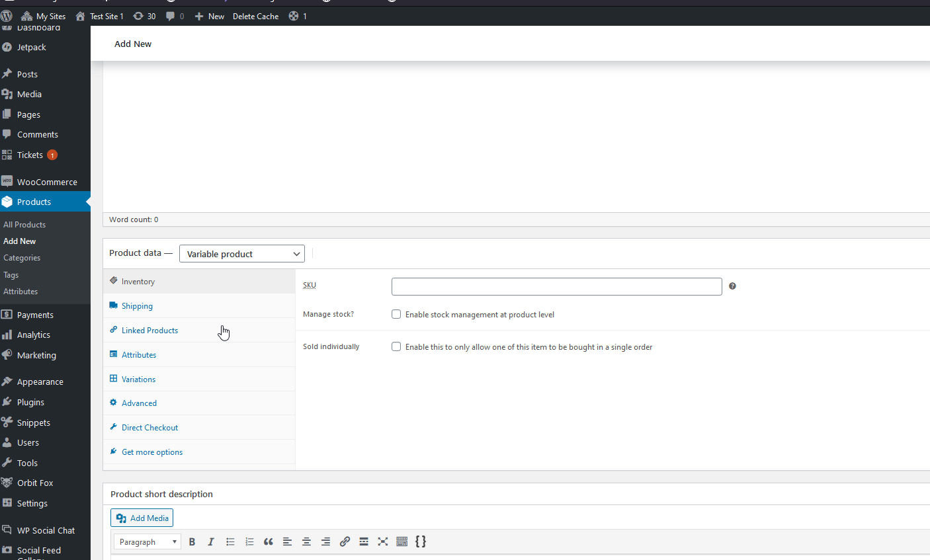Open the 30 pending updates icon
Screen dimensions: 930x560
tap(144, 16)
